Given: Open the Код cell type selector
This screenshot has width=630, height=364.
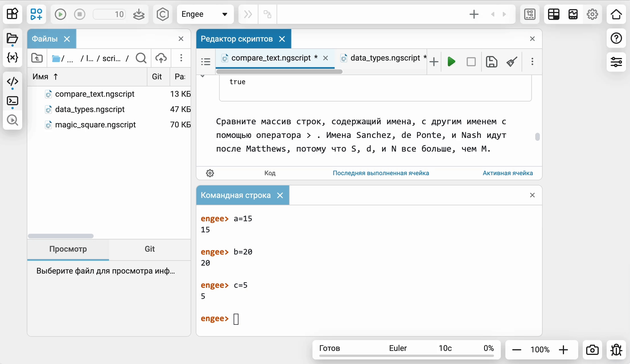Looking at the screenshot, I should tap(270, 173).
